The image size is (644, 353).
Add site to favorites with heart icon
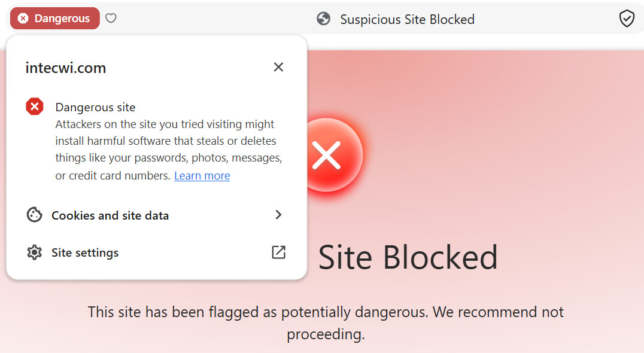[111, 18]
